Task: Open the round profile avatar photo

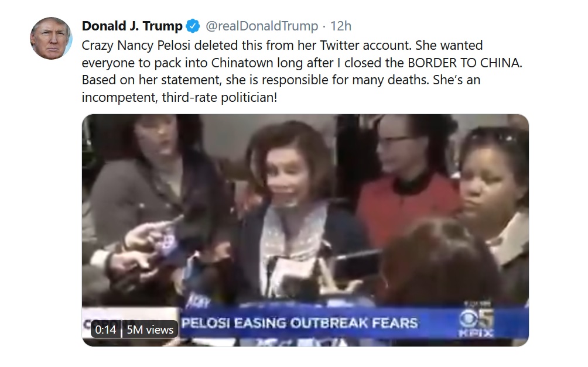Action: coord(51,38)
